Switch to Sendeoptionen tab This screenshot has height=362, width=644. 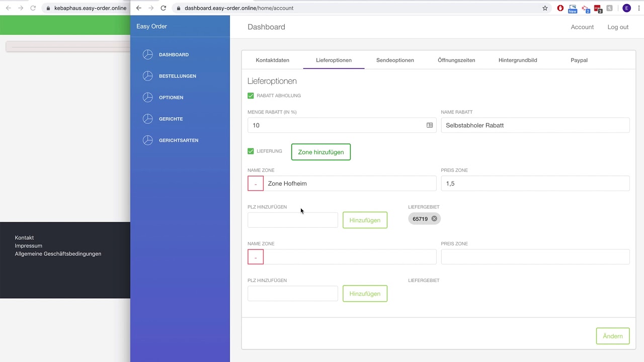click(x=395, y=60)
